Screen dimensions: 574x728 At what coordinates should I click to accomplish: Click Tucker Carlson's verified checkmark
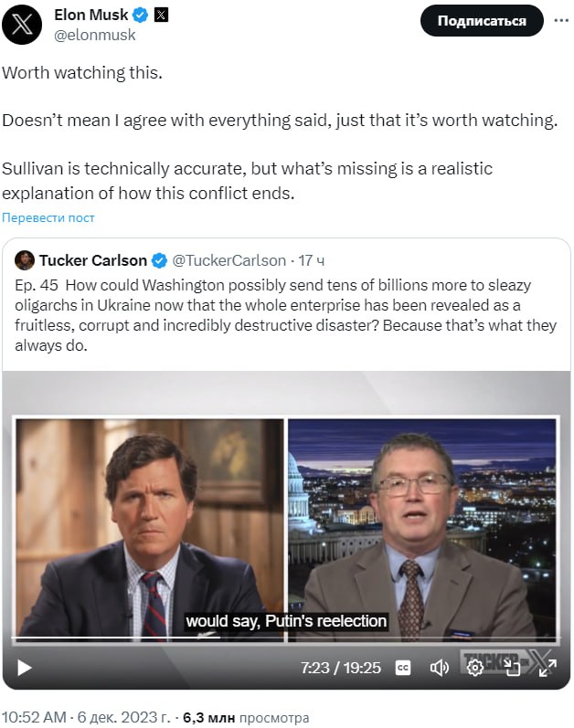pyautogui.click(x=159, y=260)
